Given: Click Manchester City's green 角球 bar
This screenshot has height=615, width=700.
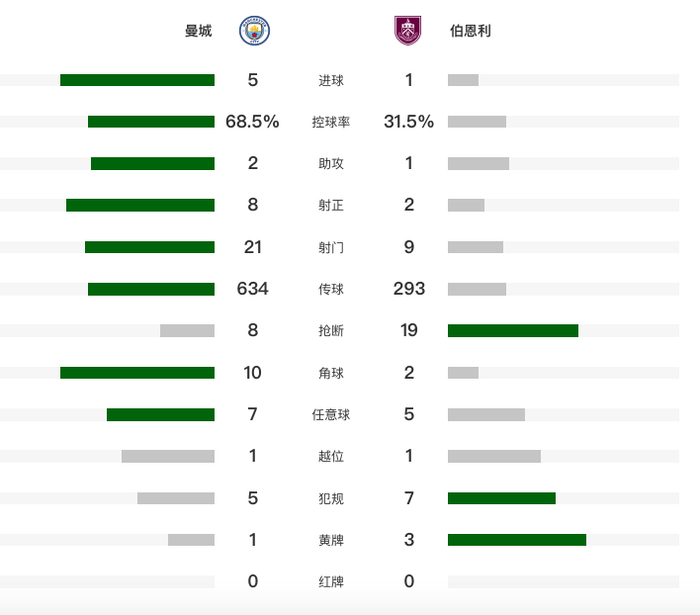Looking at the screenshot, I should coord(137,373).
